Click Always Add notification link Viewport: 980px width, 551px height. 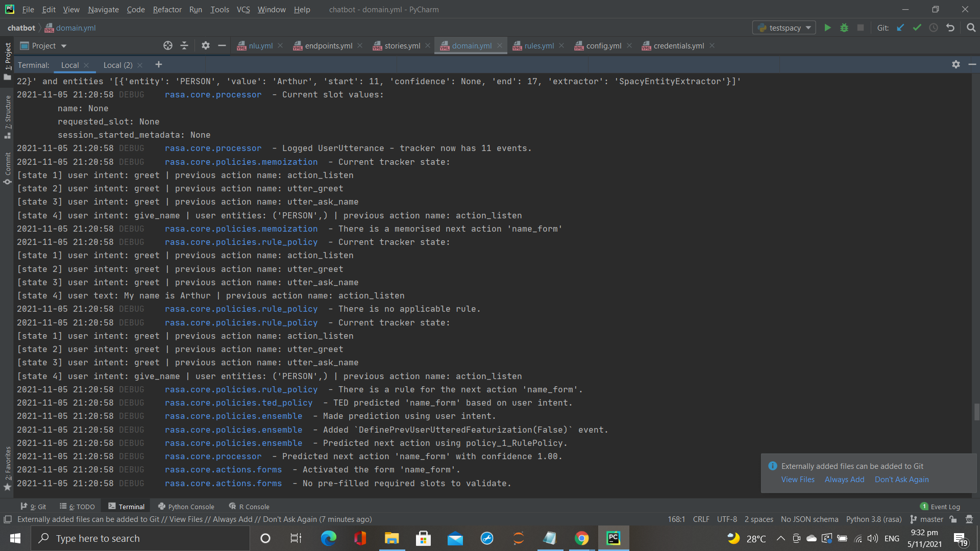(844, 480)
